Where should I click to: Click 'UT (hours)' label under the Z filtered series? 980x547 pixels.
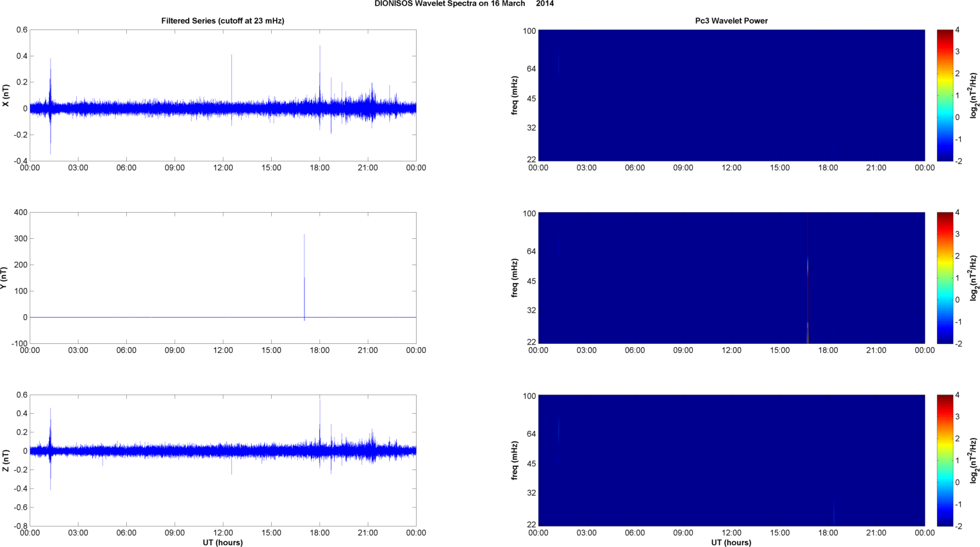[223, 543]
